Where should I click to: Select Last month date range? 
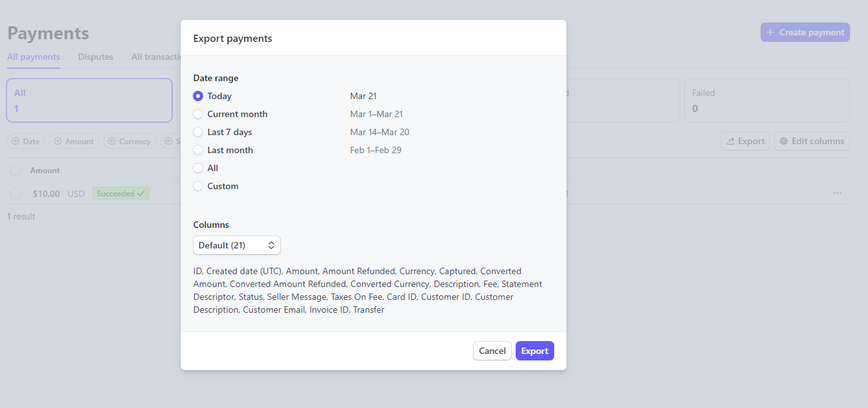click(x=198, y=150)
